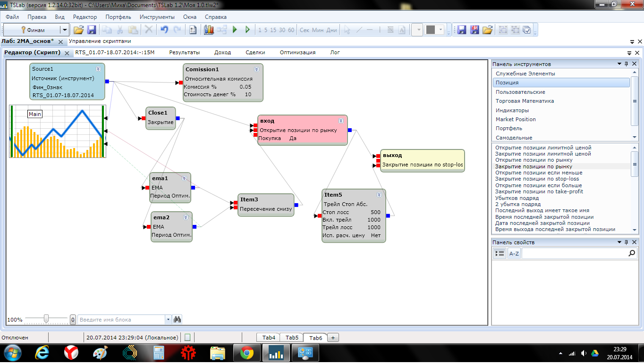The width and height of the screenshot is (644, 364).
Task: Click the red-labeled Save As disk icon
Action: point(475,30)
